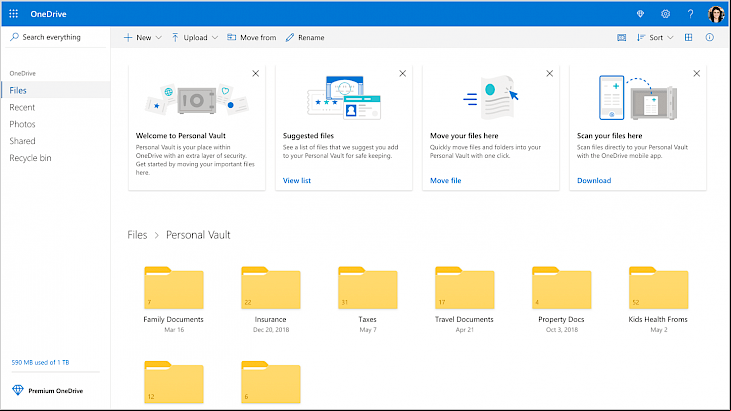
Task: Open the app launcher waffle icon
Action: point(14,14)
